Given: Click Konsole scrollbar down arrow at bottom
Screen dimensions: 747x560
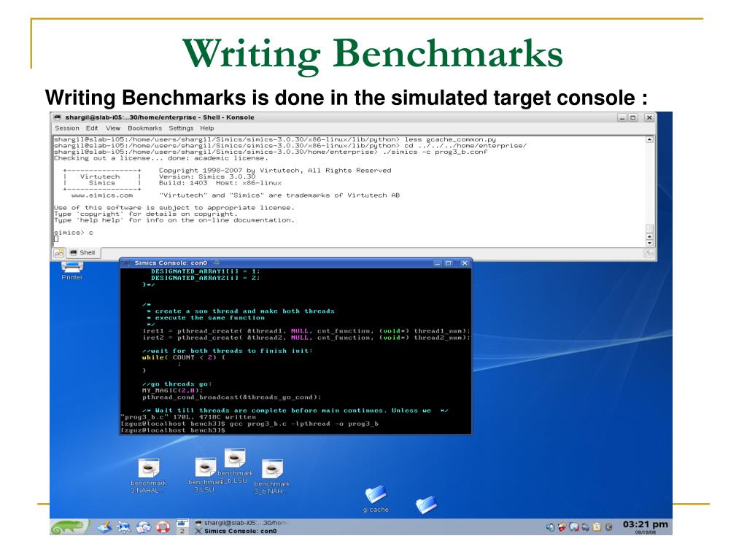Looking at the screenshot, I should coord(649,243).
